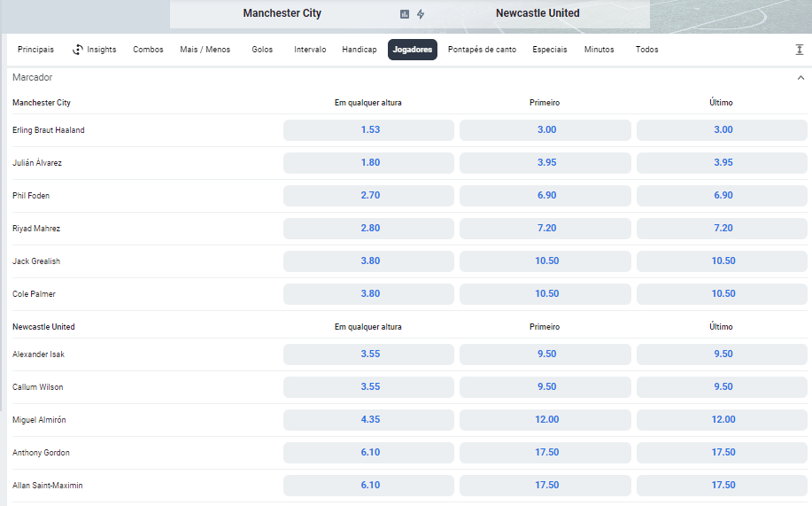Select Alexander Isak first scorer 9.50
Image resolution: width=812 pixels, height=506 pixels.
545,354
